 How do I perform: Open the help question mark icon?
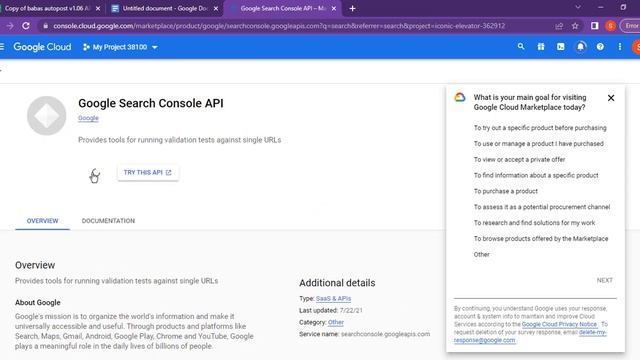(600, 47)
